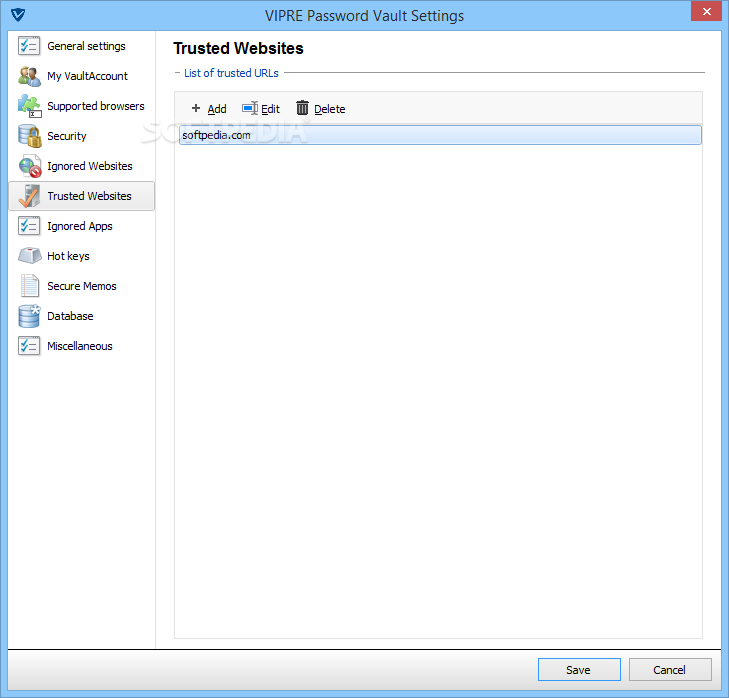The width and height of the screenshot is (729, 698).
Task: Close the VIPRE Password Vault Settings window
Action: click(x=706, y=11)
